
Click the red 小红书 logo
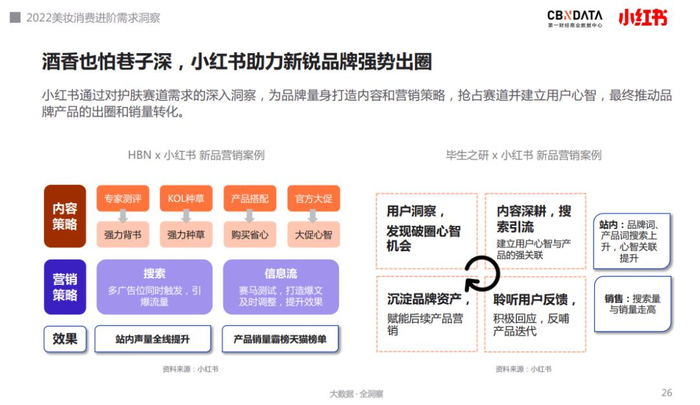pyautogui.click(x=643, y=18)
